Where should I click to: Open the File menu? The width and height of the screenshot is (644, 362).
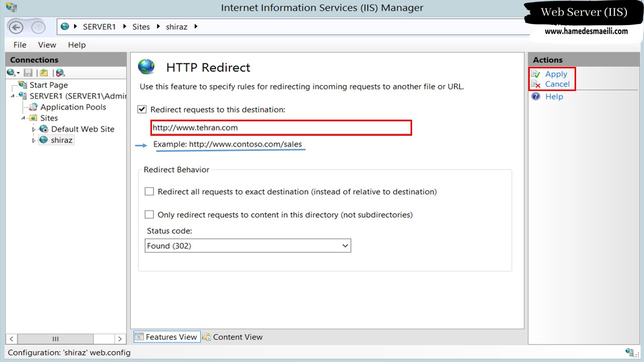(x=20, y=45)
